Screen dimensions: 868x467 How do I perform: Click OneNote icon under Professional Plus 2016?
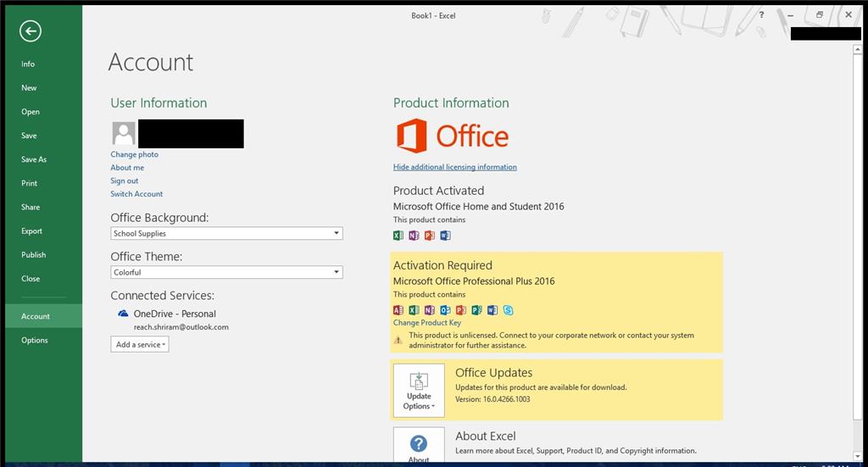point(430,310)
